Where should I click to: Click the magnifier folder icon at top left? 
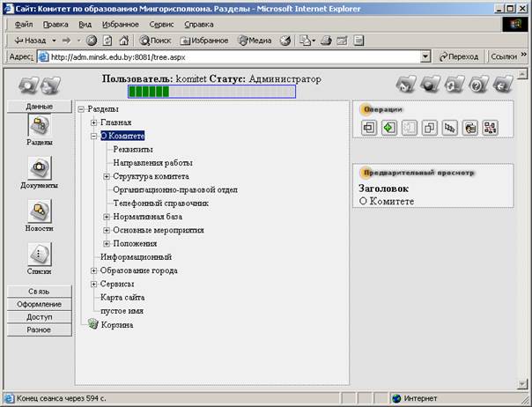[x=28, y=85]
